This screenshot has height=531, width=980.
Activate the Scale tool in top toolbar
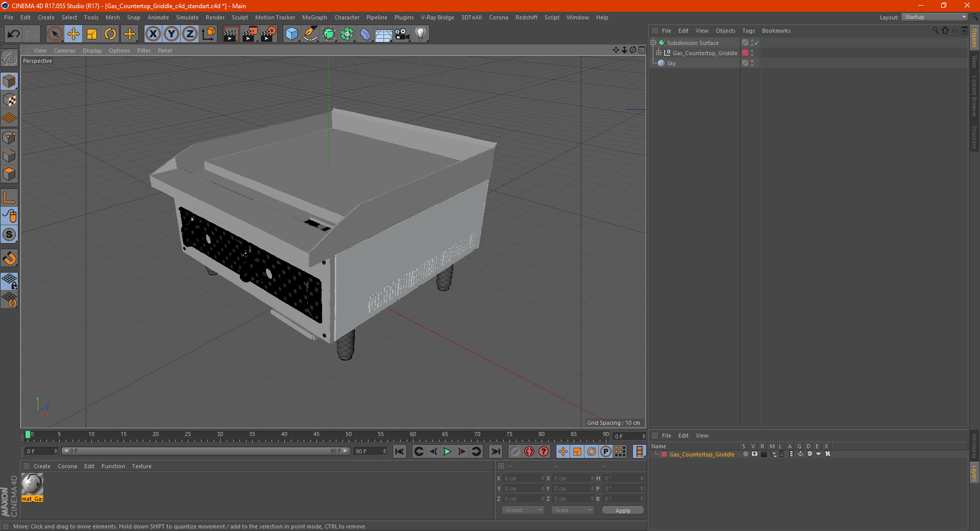[x=92, y=34]
